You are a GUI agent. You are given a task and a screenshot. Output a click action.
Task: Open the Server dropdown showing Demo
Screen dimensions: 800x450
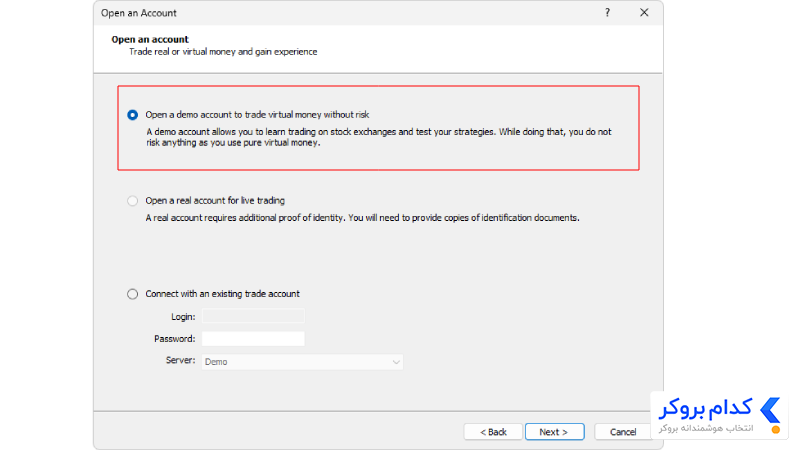(302, 362)
